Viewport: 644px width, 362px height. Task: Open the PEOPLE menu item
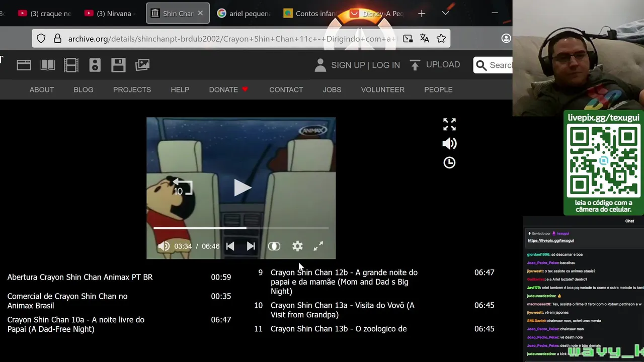pos(438,89)
